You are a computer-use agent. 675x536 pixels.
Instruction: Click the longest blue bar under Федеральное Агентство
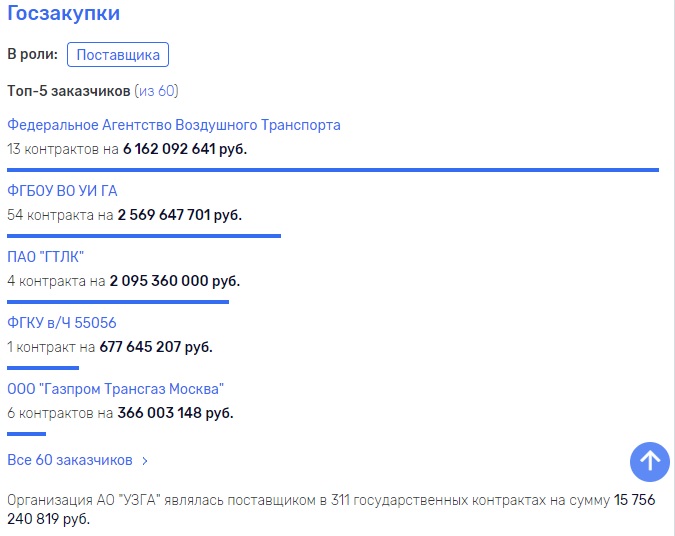[332, 170]
